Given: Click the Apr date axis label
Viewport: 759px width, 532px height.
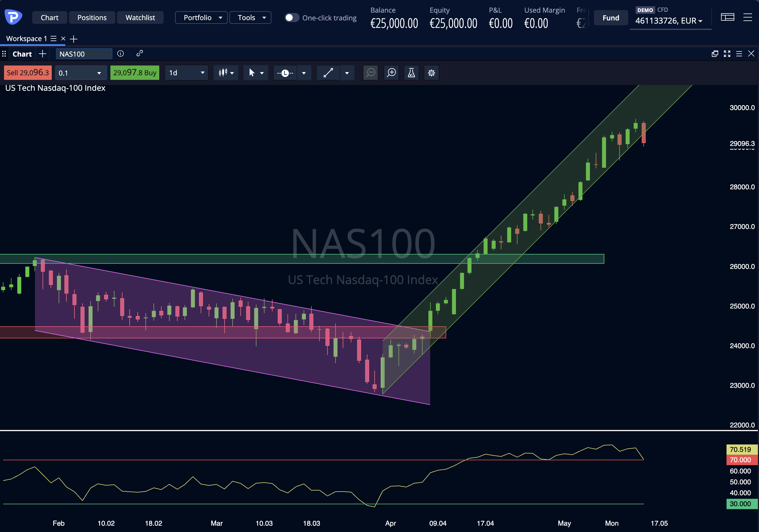Looking at the screenshot, I should click(390, 523).
